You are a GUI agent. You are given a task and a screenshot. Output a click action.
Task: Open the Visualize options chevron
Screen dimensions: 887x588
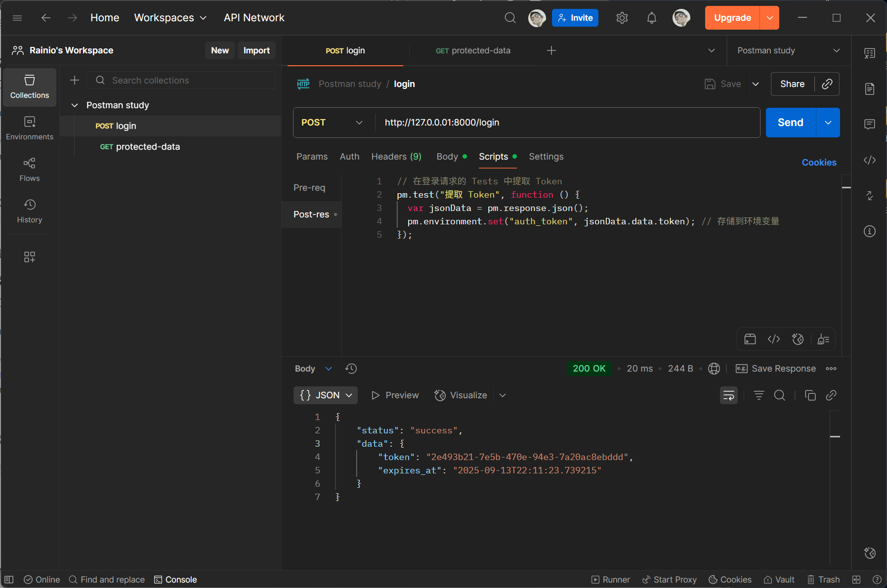(x=503, y=395)
